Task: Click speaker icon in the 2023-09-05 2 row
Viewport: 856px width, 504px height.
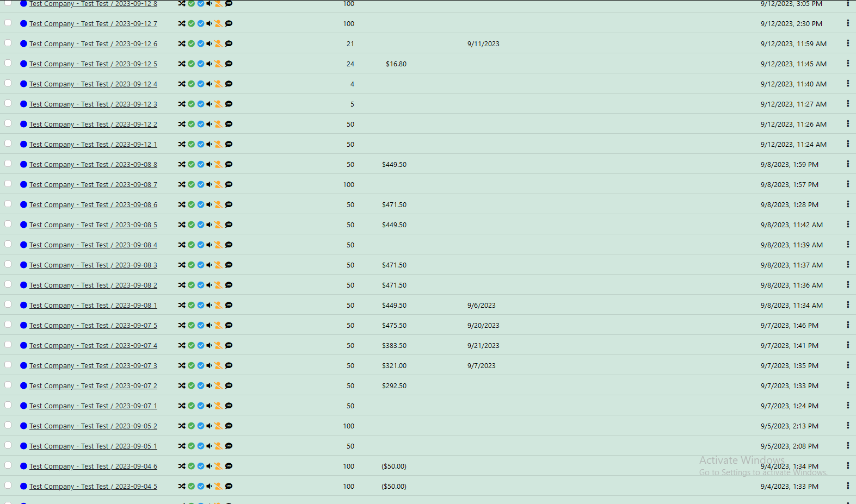Action: click(x=210, y=426)
